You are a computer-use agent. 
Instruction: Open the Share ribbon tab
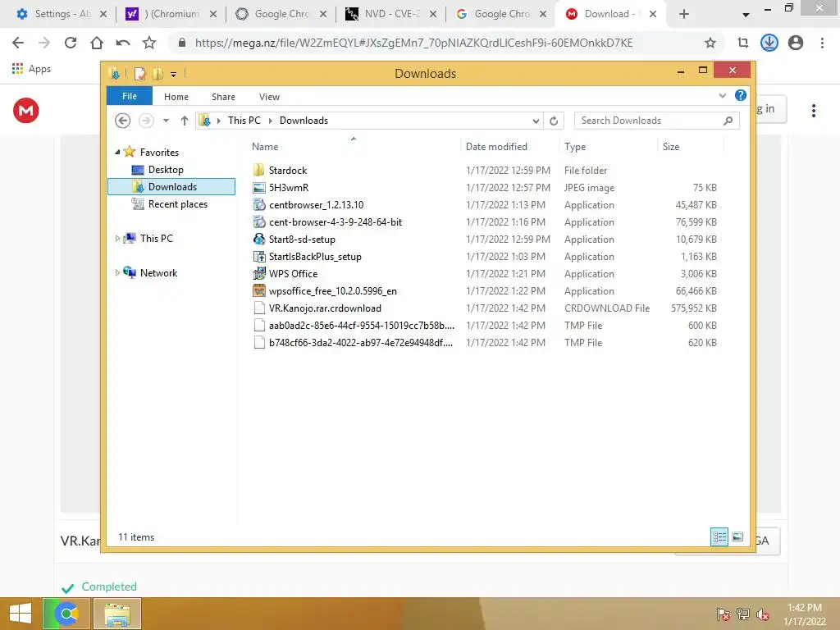coord(223,97)
